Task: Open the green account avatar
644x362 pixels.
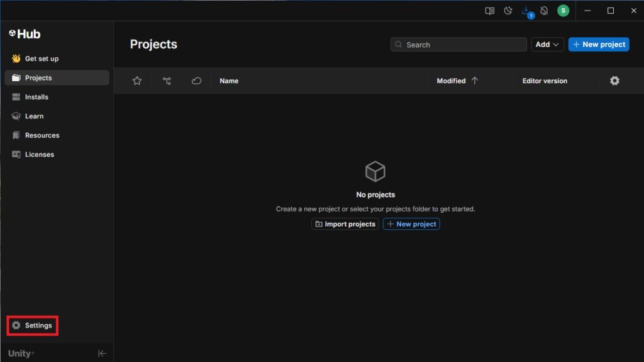Action: coord(563,11)
